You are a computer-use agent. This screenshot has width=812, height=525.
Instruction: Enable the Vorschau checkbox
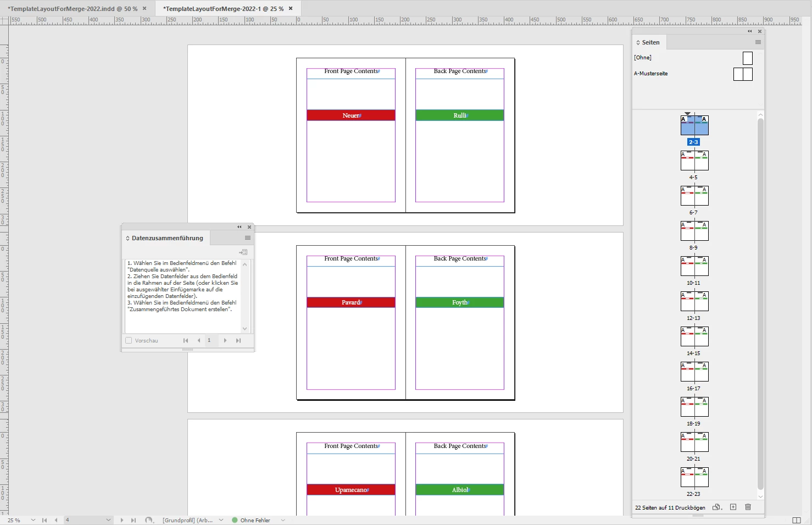point(129,340)
